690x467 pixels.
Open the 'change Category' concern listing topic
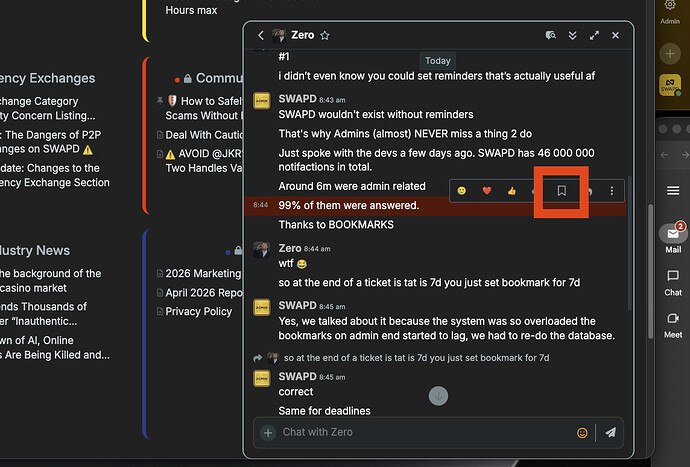pyautogui.click(x=48, y=108)
